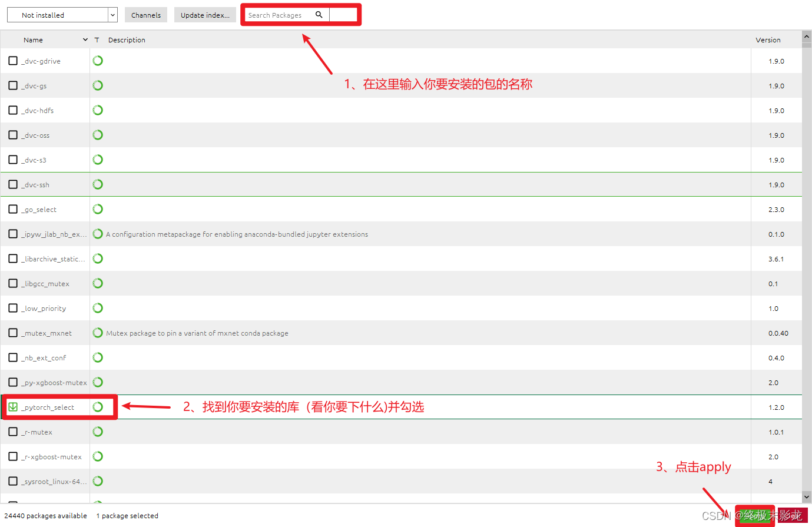Click the 24440 packages available status text
The image size is (812, 527).
pyautogui.click(x=45, y=516)
